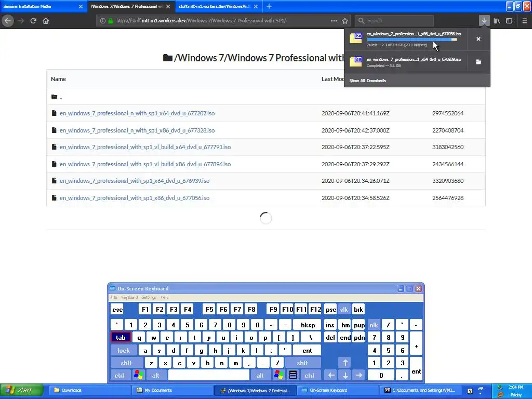Show sidebars toolbar icon
532x399 pixels.
point(509,21)
